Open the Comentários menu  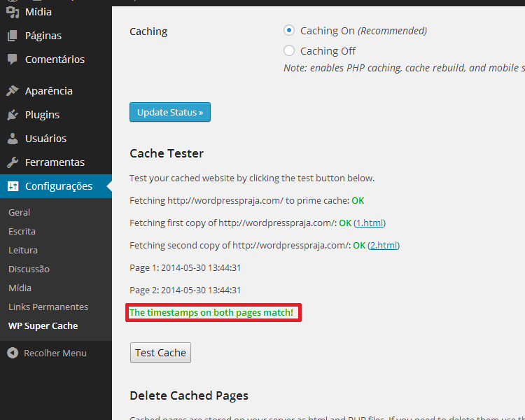point(56,59)
